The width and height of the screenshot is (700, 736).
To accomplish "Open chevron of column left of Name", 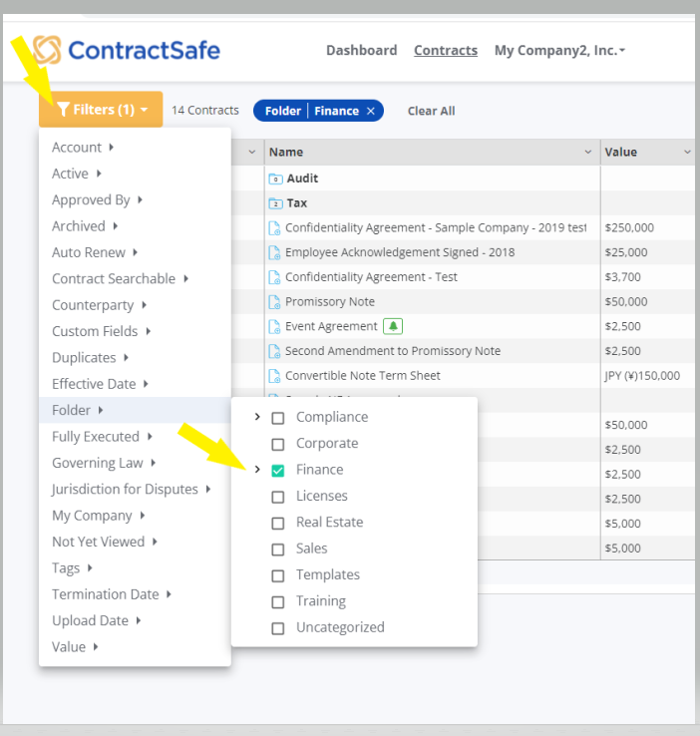I will click(252, 152).
